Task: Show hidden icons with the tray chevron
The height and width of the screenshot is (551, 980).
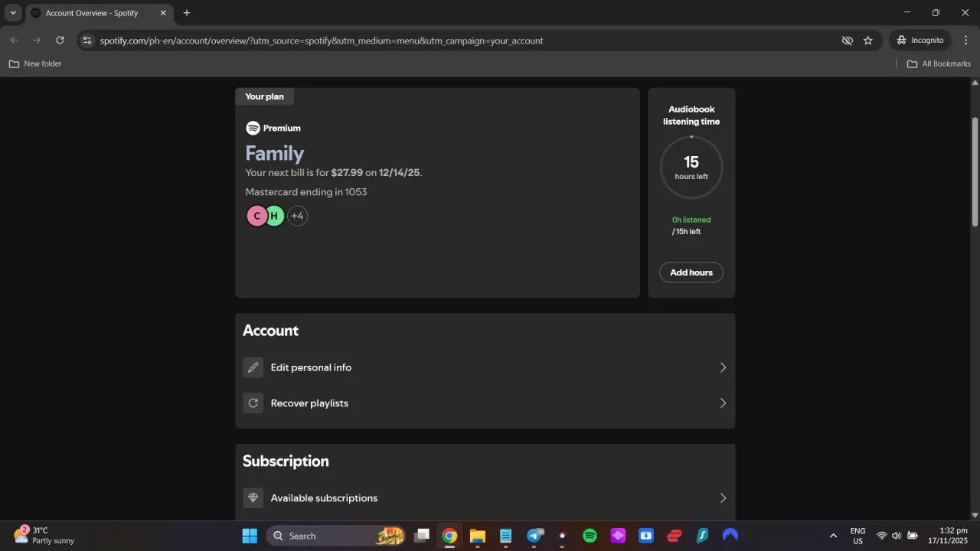Action: click(833, 536)
